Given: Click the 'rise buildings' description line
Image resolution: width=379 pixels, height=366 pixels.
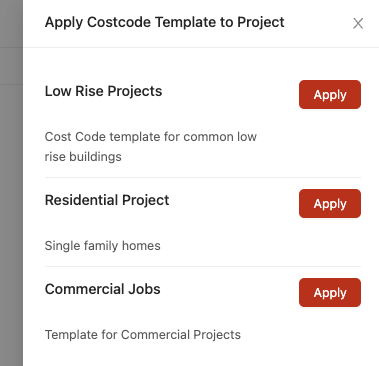Looking at the screenshot, I should point(83,157).
